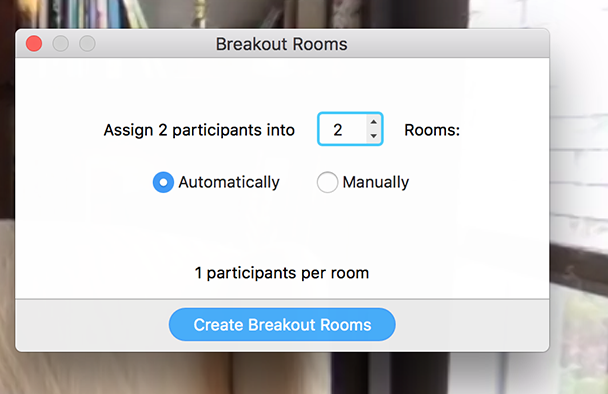Increase room count with up stepper arrow

pyautogui.click(x=373, y=122)
